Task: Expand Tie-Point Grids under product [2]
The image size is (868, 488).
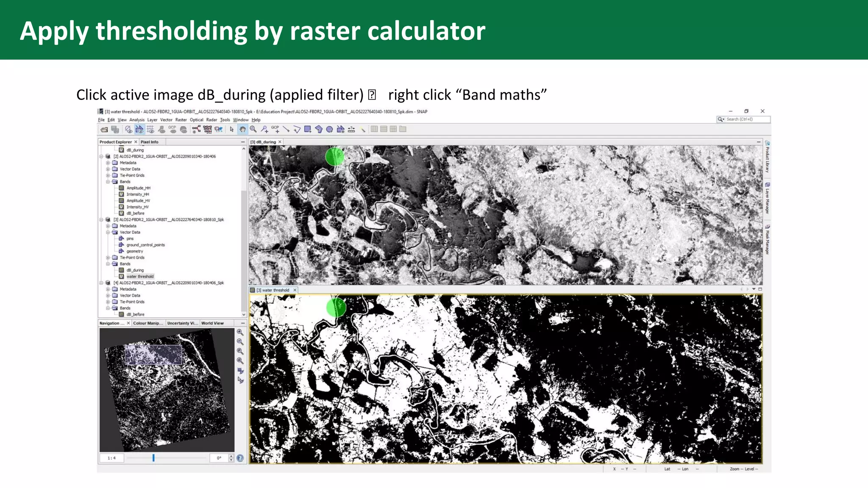Action: click(x=108, y=175)
